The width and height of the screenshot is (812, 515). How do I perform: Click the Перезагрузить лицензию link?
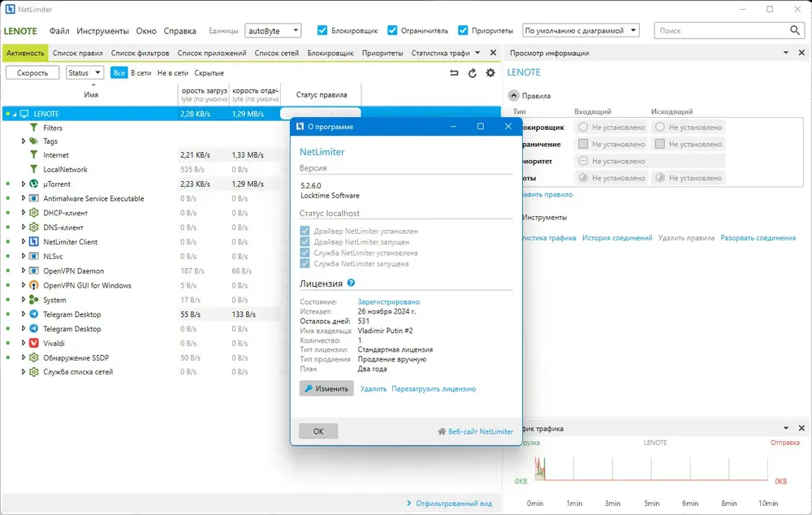tap(434, 388)
